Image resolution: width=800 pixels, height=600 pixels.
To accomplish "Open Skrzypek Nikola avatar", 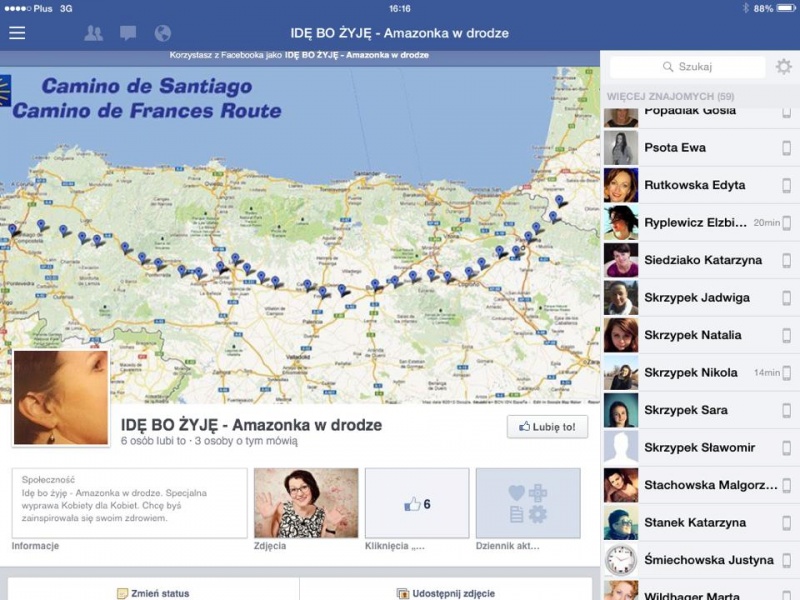I will [621, 373].
